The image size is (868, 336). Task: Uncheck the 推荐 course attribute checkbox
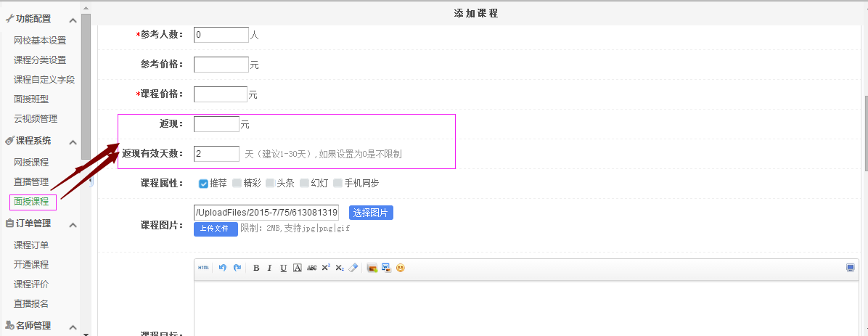(203, 184)
